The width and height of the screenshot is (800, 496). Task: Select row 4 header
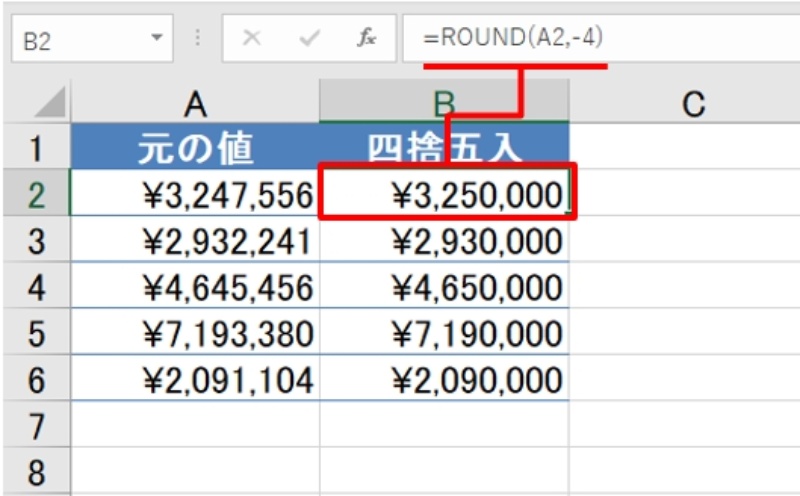[x=35, y=288]
